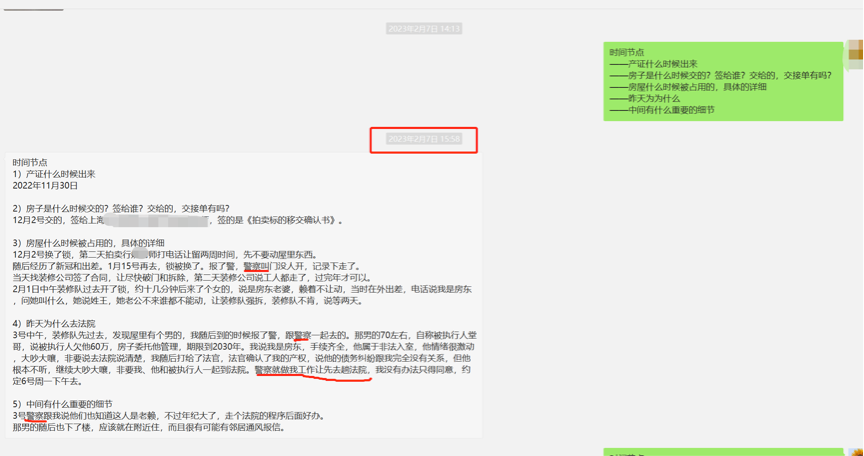Click the 14:13 timestamp label
864x456 pixels.
click(424, 29)
